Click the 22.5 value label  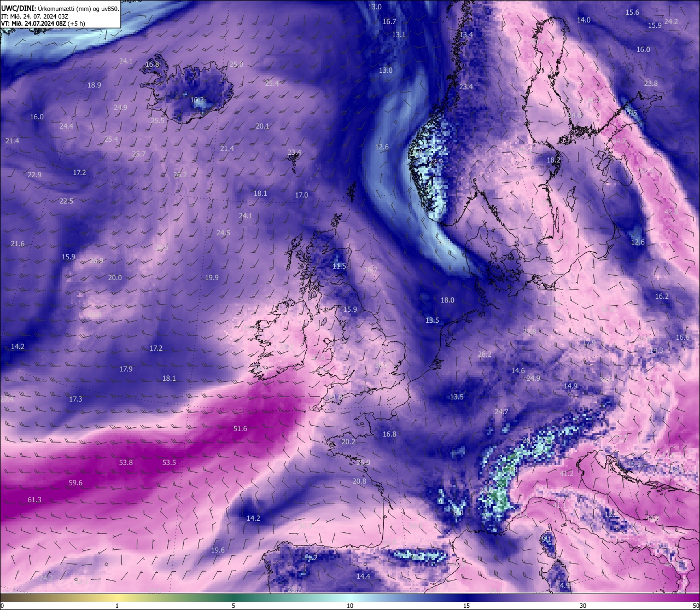[x=66, y=201]
